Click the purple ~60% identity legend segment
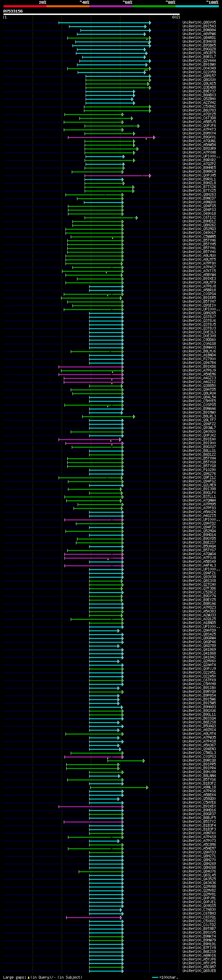Screen dimensions: 222x980 tap(111, 6)
